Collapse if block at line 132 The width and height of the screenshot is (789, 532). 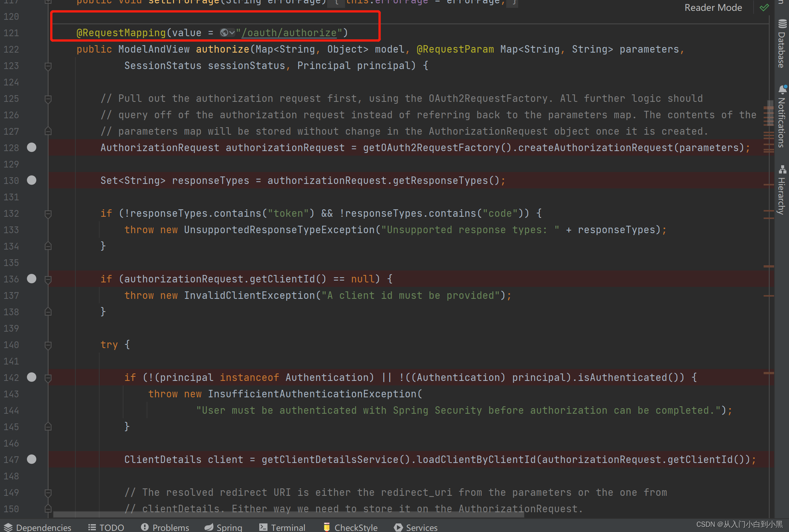tap(48, 214)
